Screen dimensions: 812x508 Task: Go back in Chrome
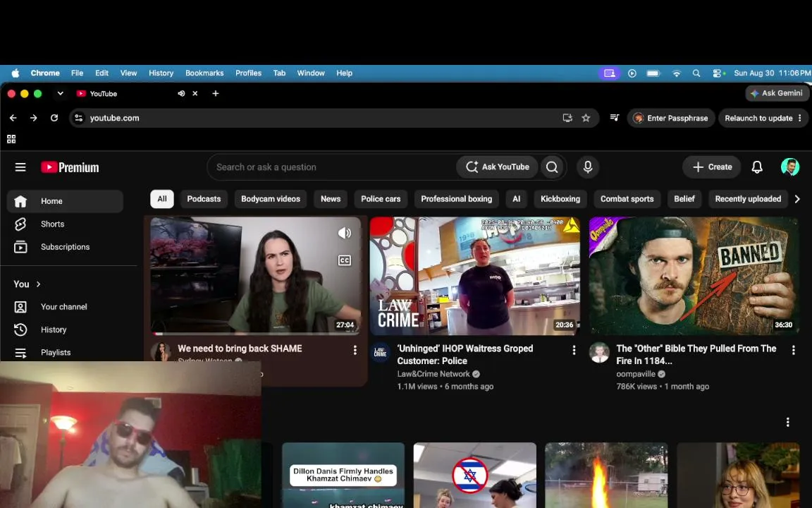point(13,119)
